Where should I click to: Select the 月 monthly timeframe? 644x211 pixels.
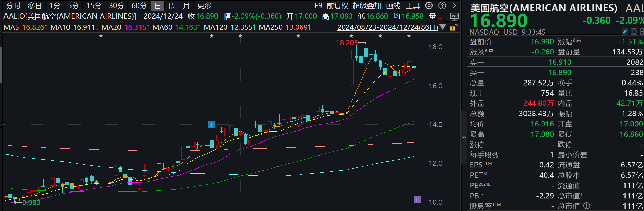click(186, 6)
